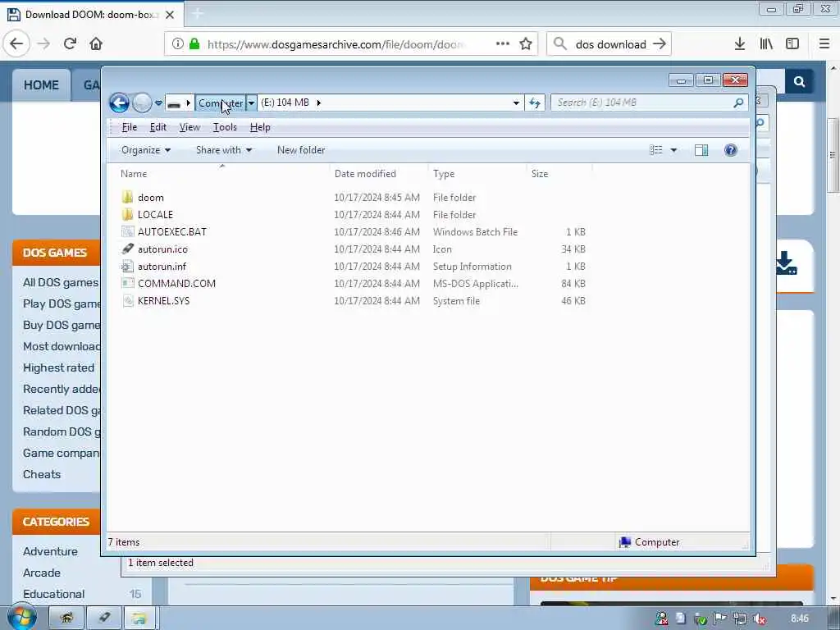This screenshot has height=630, width=840.
Task: Select the LOCALE folder icon
Action: pyautogui.click(x=127, y=214)
